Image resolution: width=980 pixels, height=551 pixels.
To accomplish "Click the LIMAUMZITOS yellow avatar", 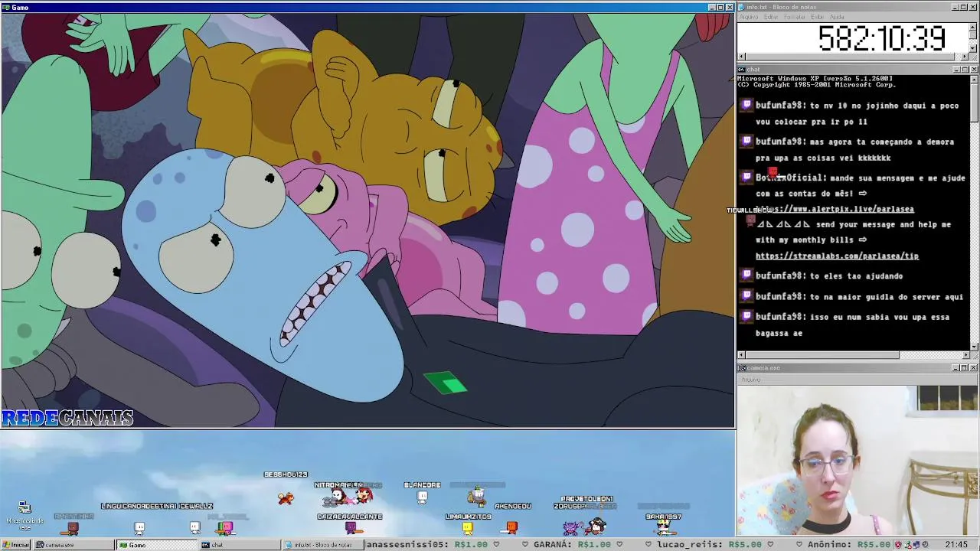I will point(468,527).
